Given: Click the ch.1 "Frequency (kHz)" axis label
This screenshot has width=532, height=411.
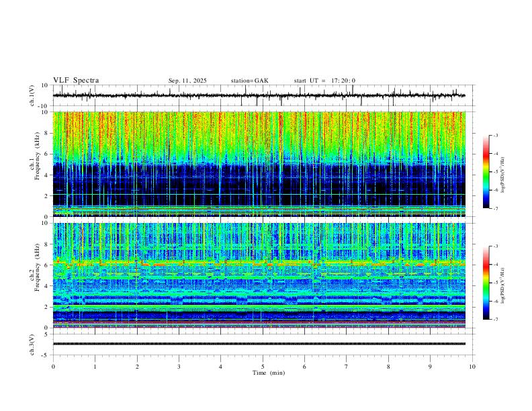Looking at the screenshot, I should pyautogui.click(x=37, y=156).
